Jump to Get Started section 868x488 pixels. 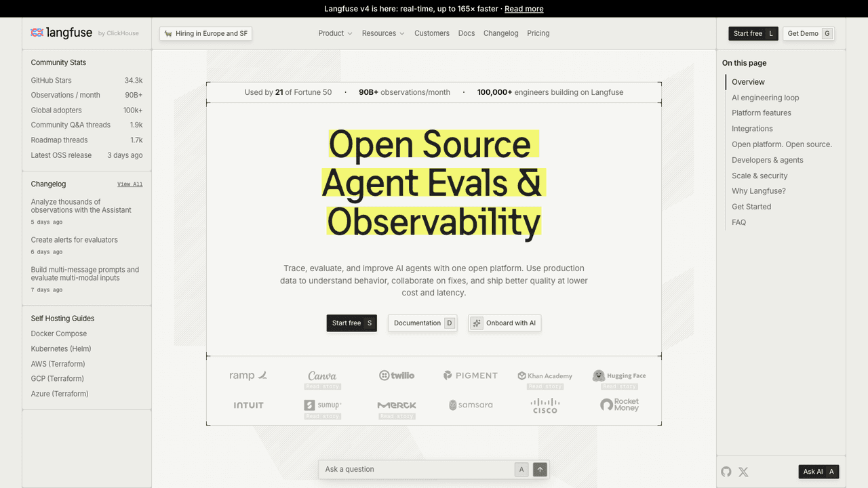tap(751, 207)
